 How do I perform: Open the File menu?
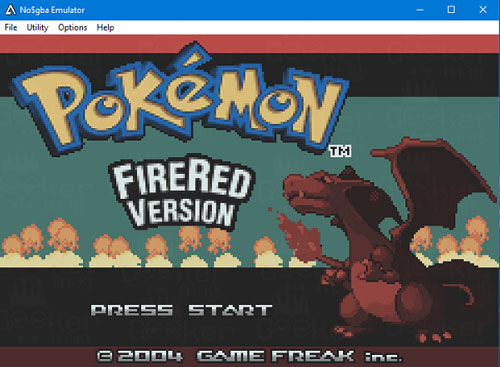(x=11, y=27)
